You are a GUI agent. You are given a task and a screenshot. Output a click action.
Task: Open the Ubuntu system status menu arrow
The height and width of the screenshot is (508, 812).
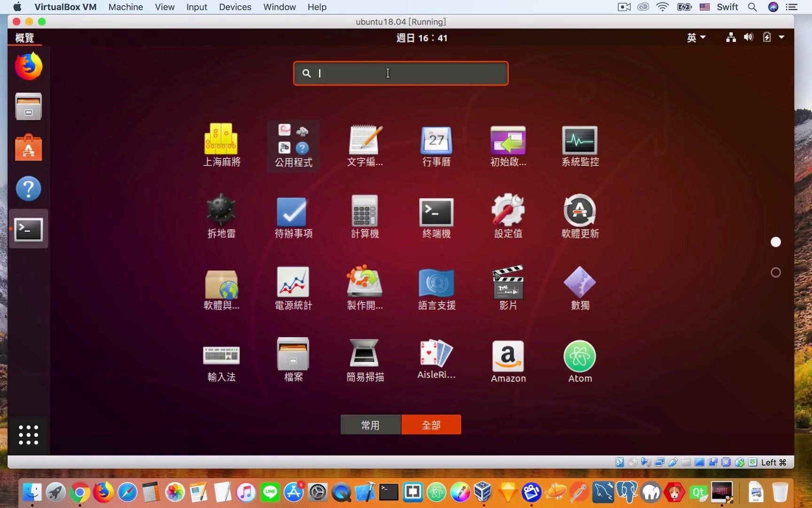[781, 37]
